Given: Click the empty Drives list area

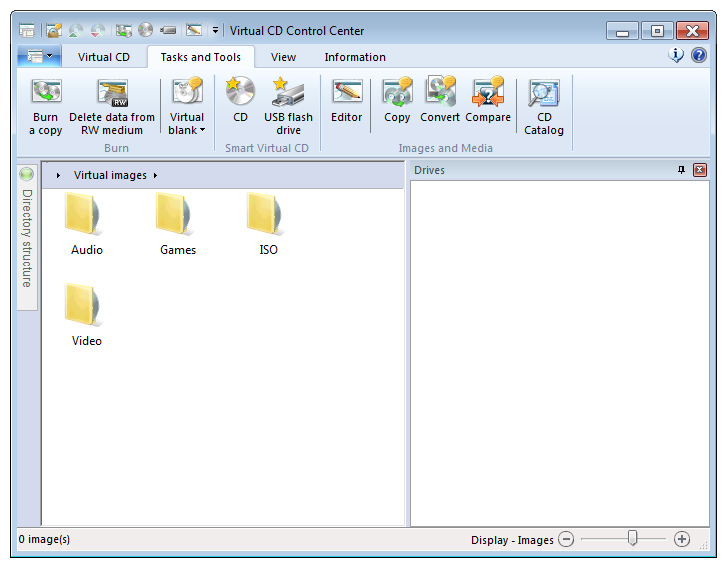Looking at the screenshot, I should click(x=560, y=353).
